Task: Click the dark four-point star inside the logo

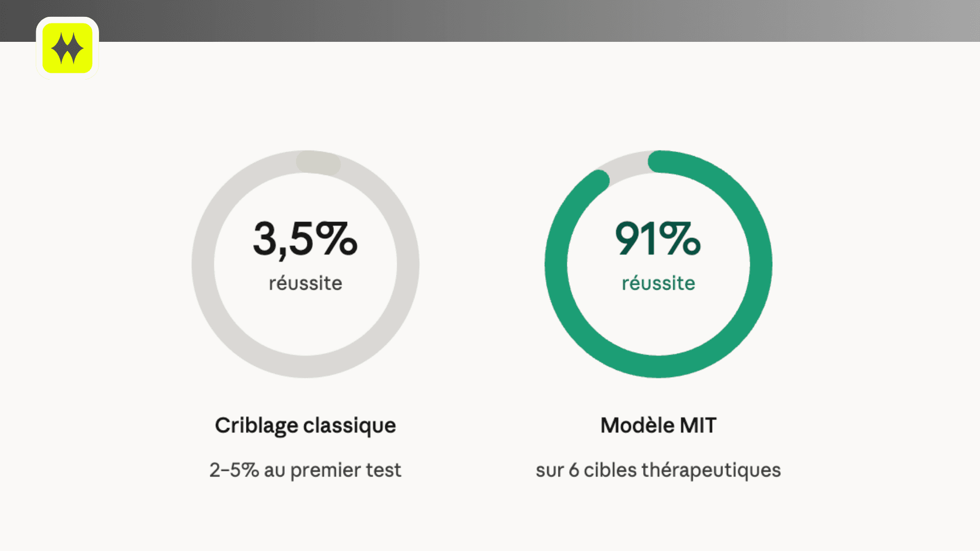Action: point(67,48)
